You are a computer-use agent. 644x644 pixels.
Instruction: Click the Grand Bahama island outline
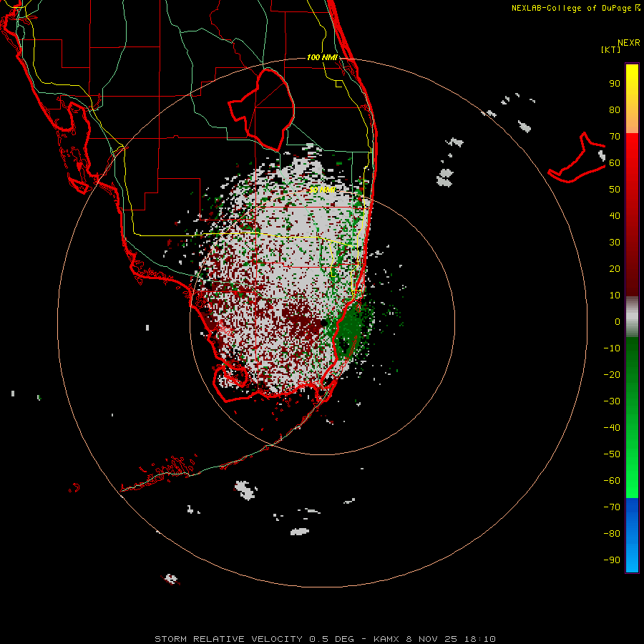click(x=577, y=158)
